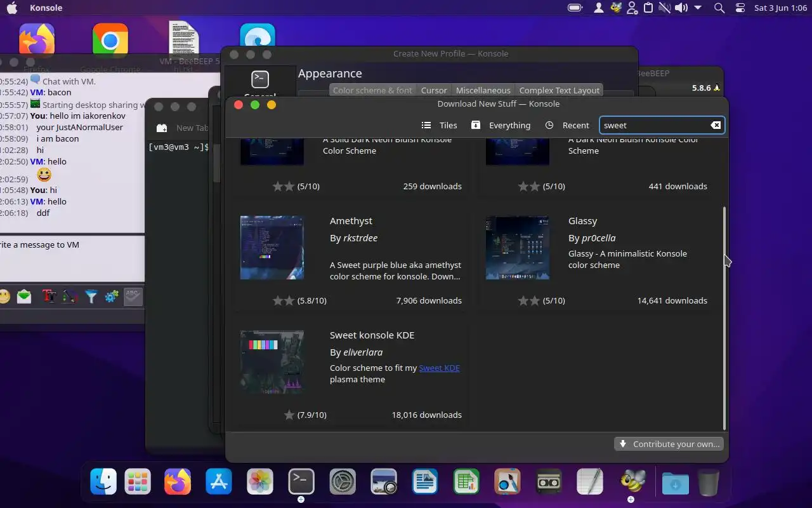Select the General terminal icon in profile sidebar
Image resolution: width=812 pixels, height=508 pixels.
[x=260, y=80]
